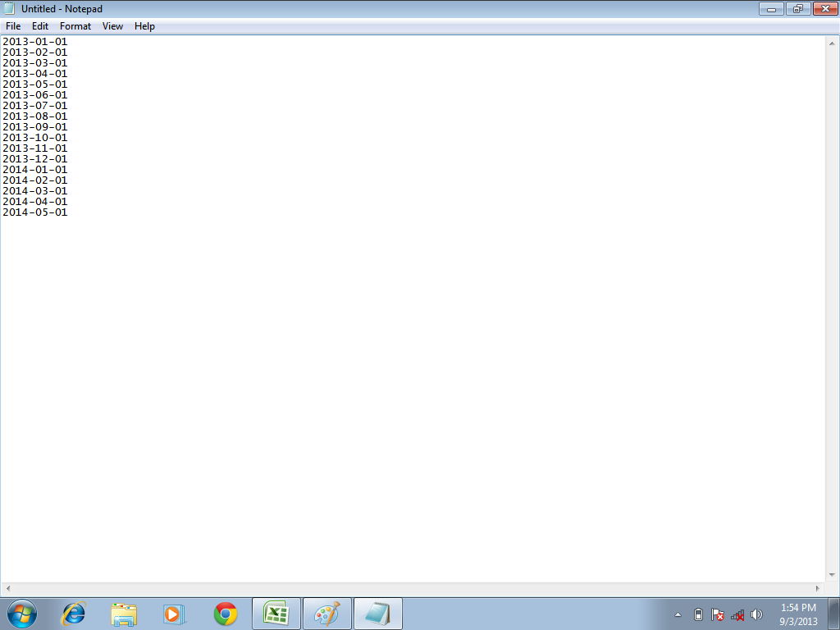Click the vertical scrollbar up arrow
Image resolution: width=840 pixels, height=630 pixels.
tap(832, 43)
